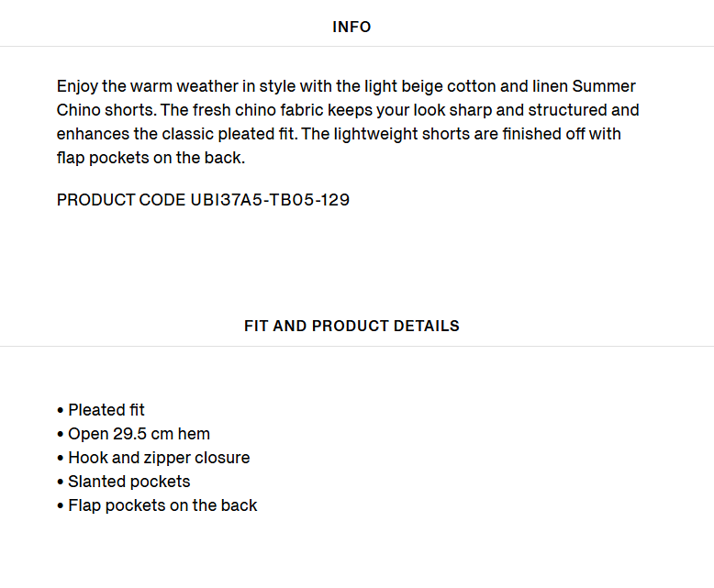Click the Open 29.5 cm hem bullet
Viewport: 714px width, 588px height.
pyautogui.click(x=133, y=434)
